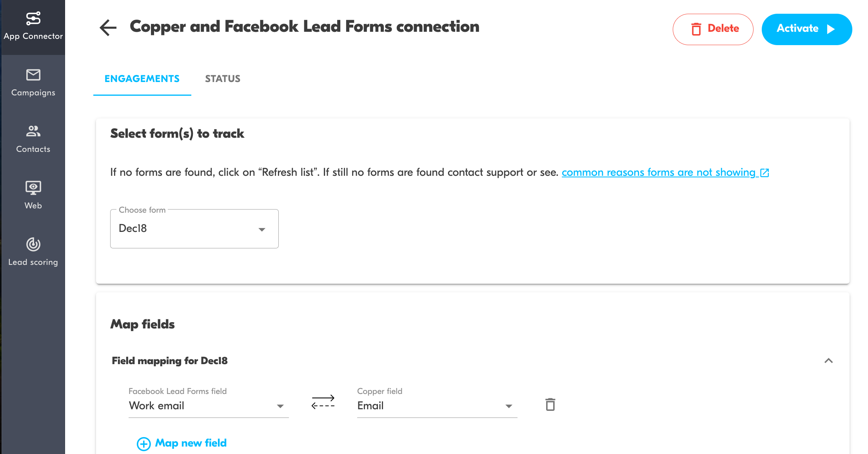
Task: Click the Map new field link
Action: (x=191, y=443)
